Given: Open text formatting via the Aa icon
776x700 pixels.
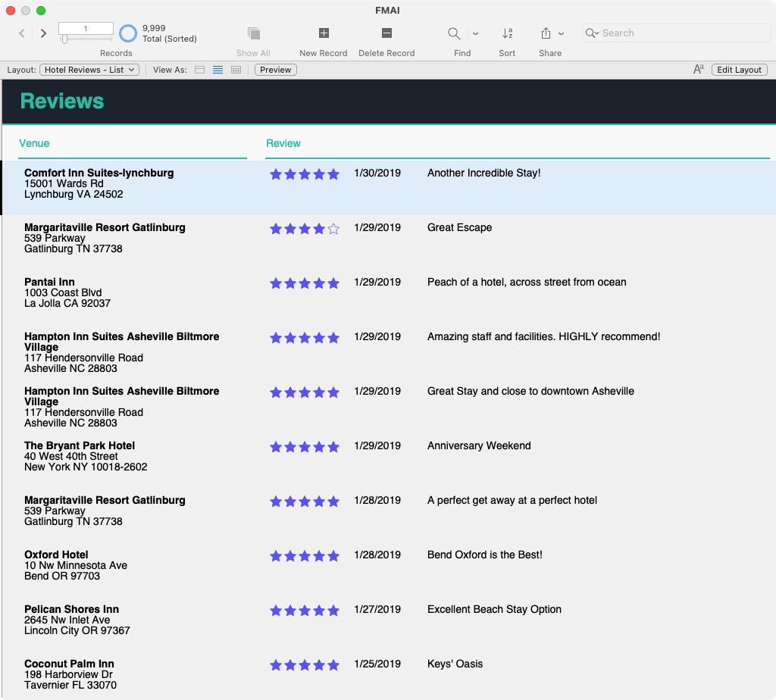Looking at the screenshot, I should coord(697,69).
